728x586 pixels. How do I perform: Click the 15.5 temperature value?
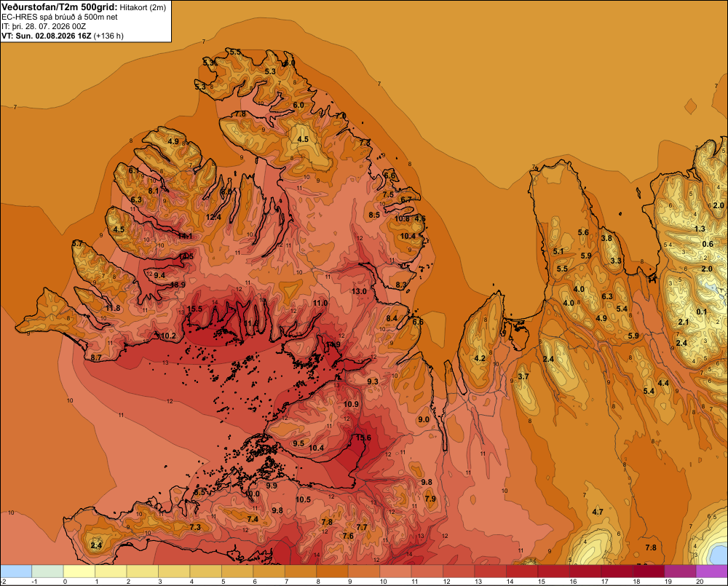[194, 309]
